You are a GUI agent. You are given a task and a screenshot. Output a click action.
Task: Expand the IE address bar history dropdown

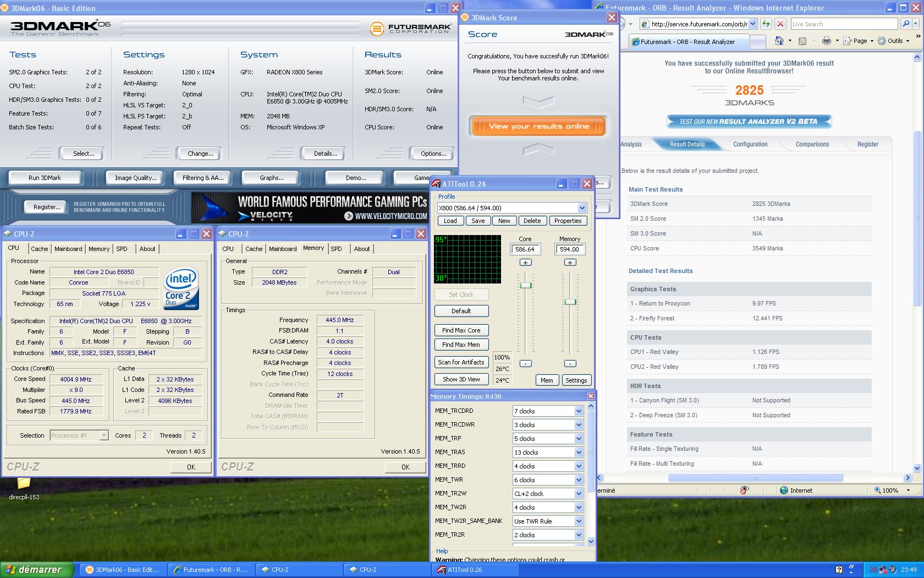point(752,24)
